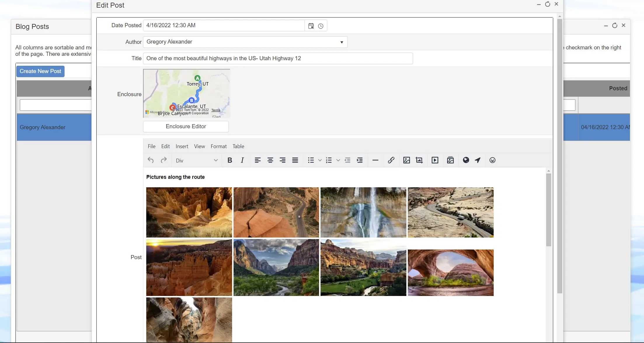Decrease indent of selection
The width and height of the screenshot is (644, 343).
pyautogui.click(x=347, y=160)
